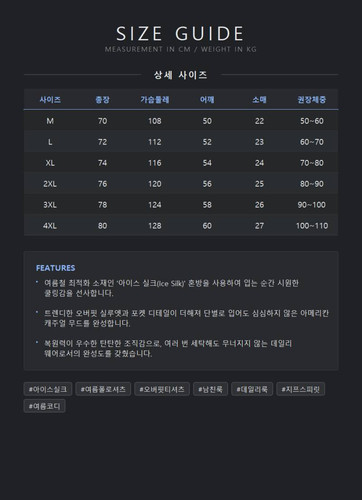Click the 권장체중 column header
The height and width of the screenshot is (500, 362).
[x=312, y=99]
